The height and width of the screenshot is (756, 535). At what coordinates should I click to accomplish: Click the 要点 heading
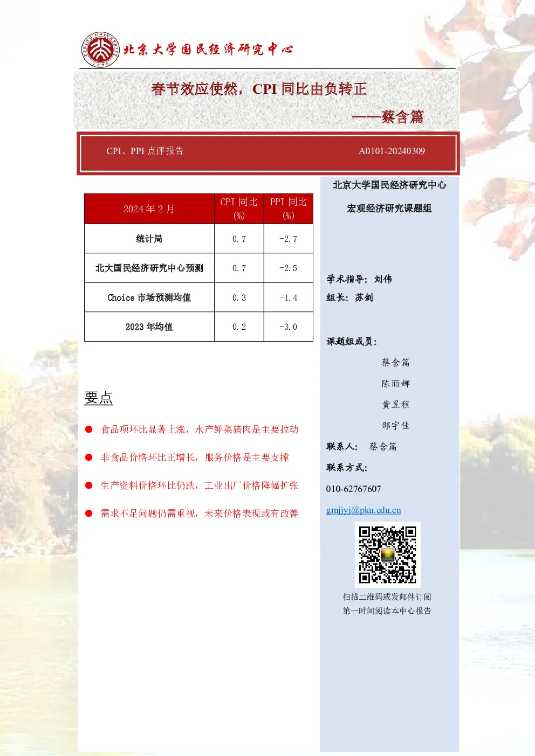pyautogui.click(x=99, y=398)
